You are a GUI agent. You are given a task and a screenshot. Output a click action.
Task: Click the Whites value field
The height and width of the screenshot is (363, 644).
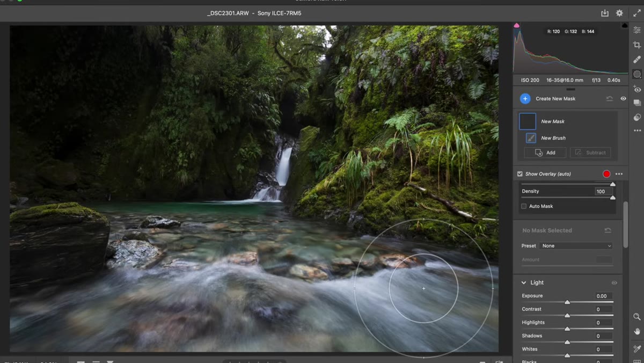point(603,349)
